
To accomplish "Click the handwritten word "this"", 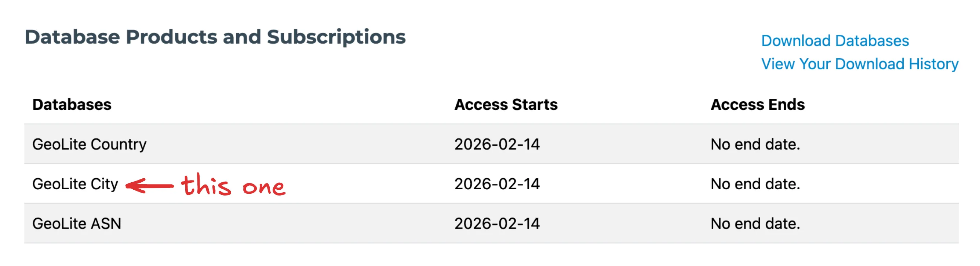I will pyautogui.click(x=206, y=185).
